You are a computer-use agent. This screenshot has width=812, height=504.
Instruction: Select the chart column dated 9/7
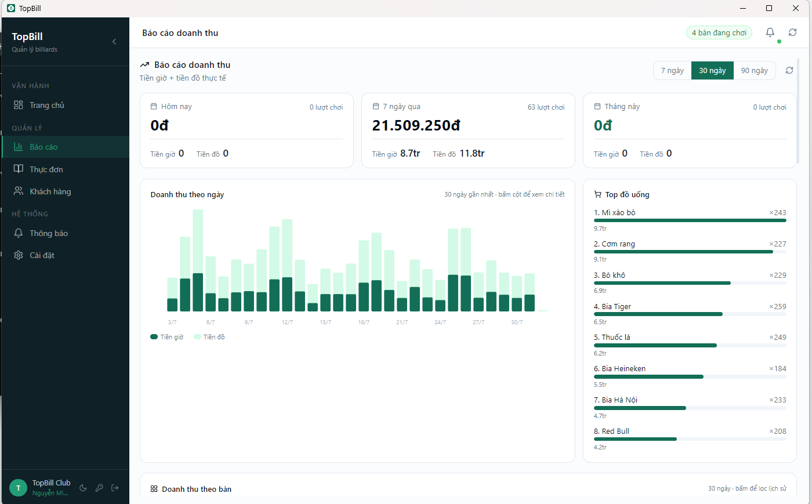point(249,288)
